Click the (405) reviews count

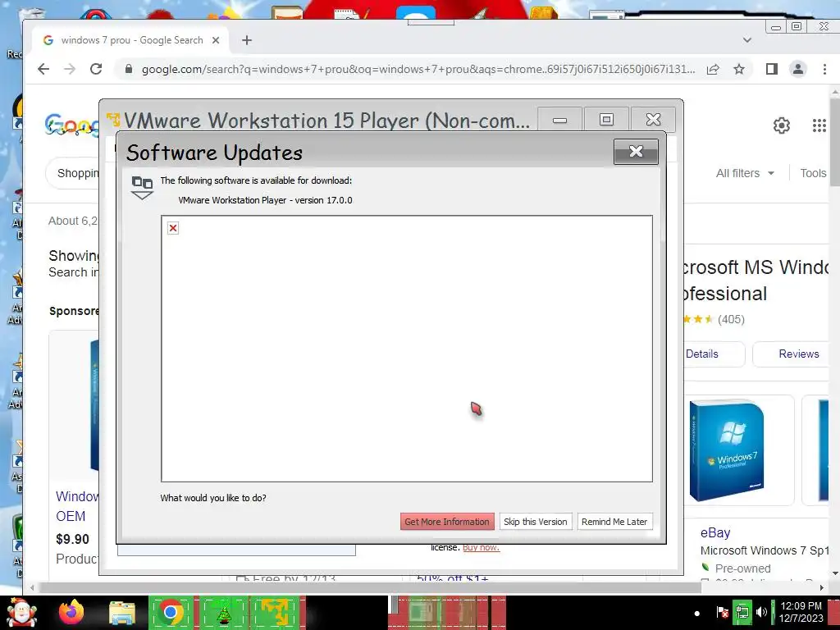click(x=731, y=319)
